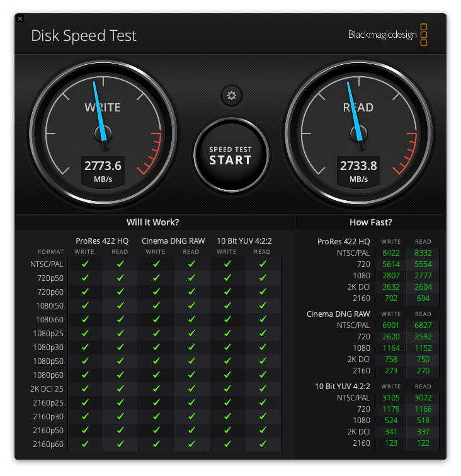Select the How Fast? heading
The height and width of the screenshot is (476, 461).
[371, 222]
